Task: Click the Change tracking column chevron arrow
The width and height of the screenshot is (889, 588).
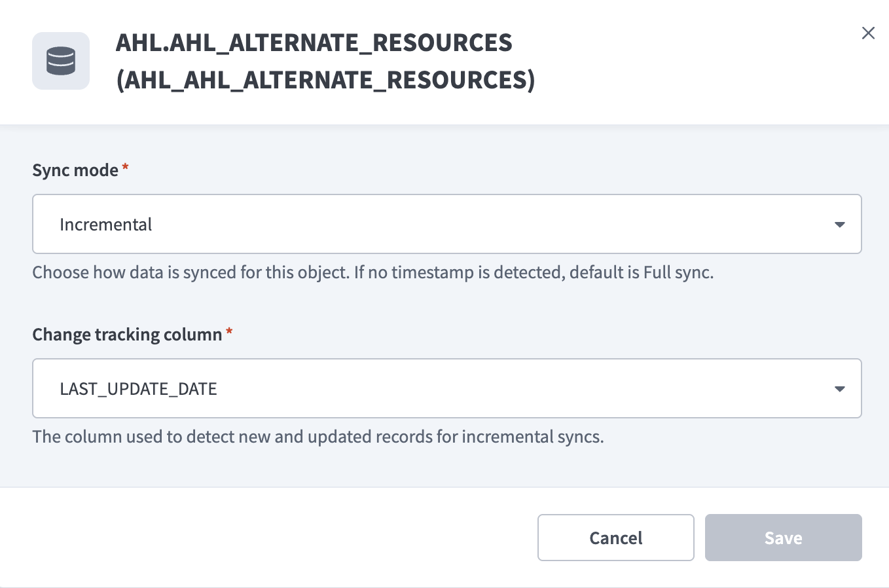Action: 839,388
